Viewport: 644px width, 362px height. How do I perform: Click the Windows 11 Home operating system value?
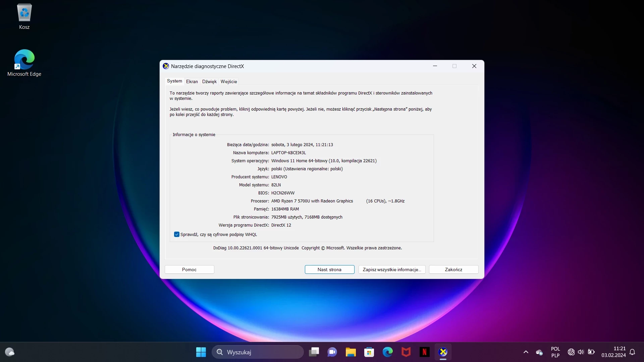[324, 161]
